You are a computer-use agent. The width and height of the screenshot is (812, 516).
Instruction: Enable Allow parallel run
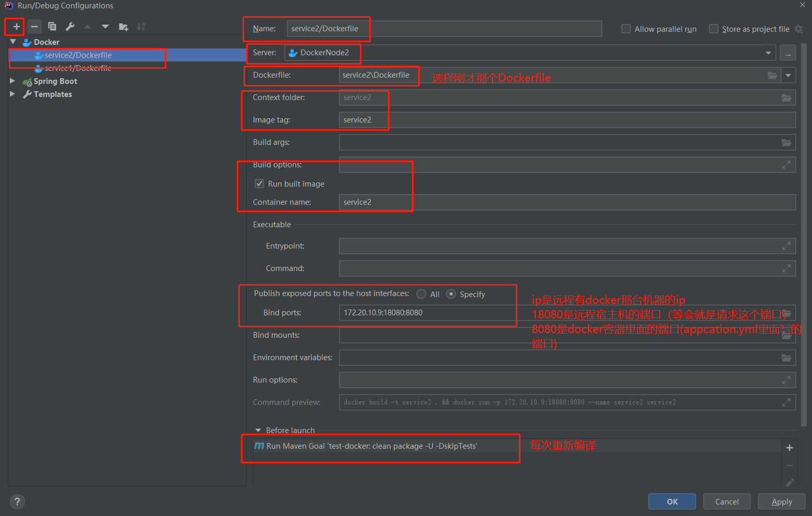tap(626, 29)
